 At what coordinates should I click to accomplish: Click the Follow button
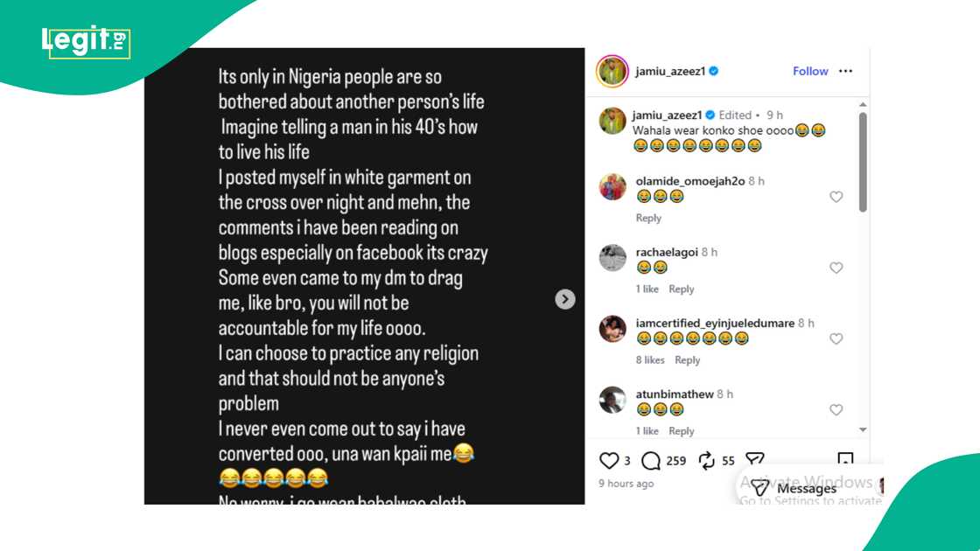[810, 71]
